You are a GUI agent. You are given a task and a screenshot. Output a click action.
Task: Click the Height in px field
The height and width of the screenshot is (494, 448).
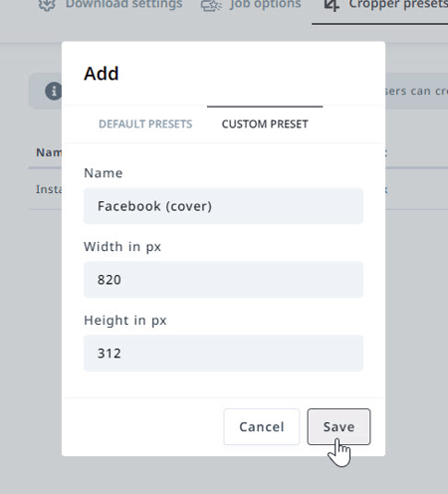coord(223,354)
